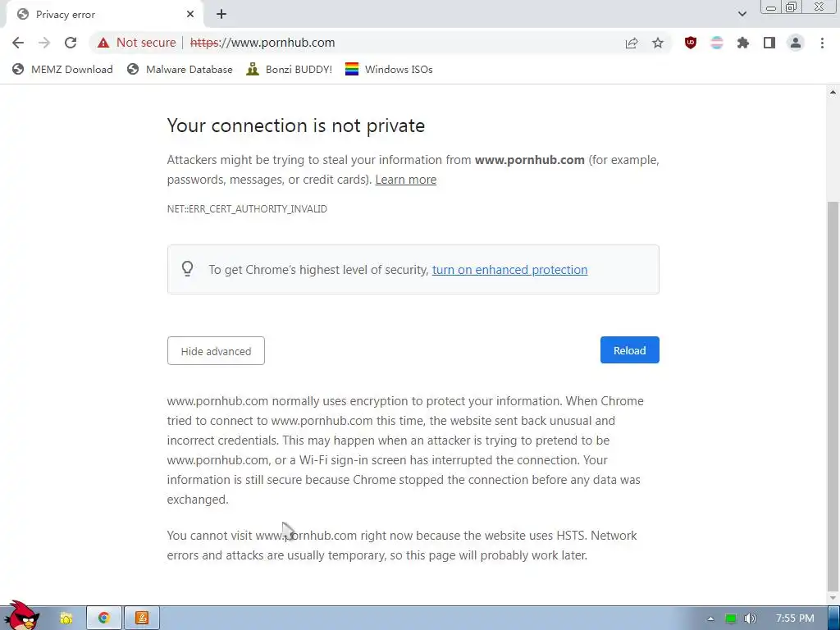This screenshot has height=630, width=840.
Task: Bookmark this tab with the star icon
Action: click(x=658, y=43)
